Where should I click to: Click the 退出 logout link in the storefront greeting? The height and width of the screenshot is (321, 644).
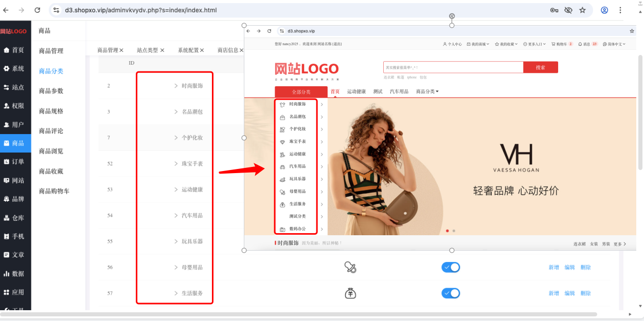[x=337, y=44]
